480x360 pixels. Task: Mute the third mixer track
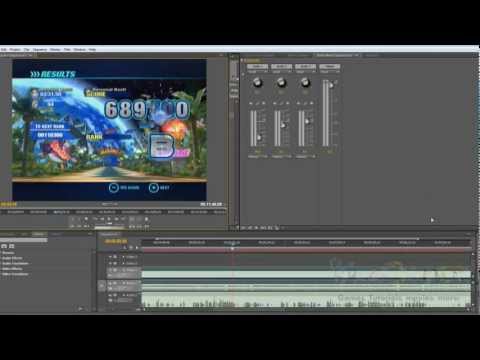(x=299, y=104)
